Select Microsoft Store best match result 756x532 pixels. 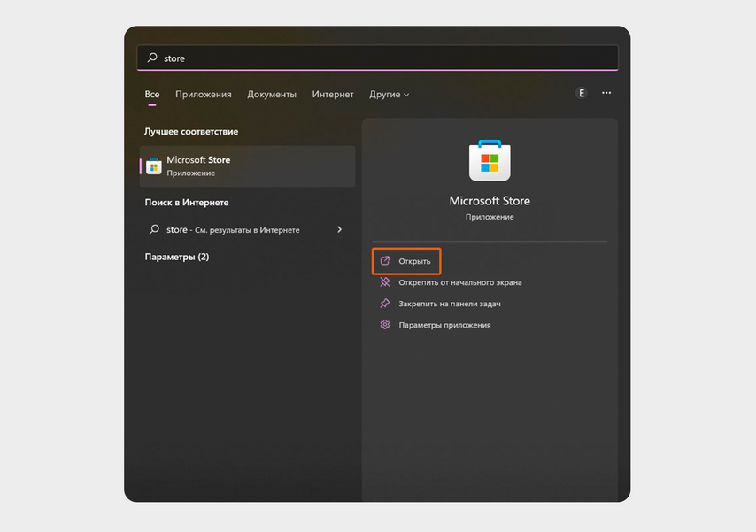247,166
